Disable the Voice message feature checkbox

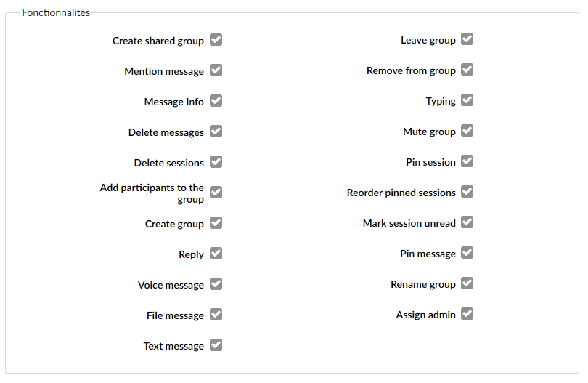point(216,284)
